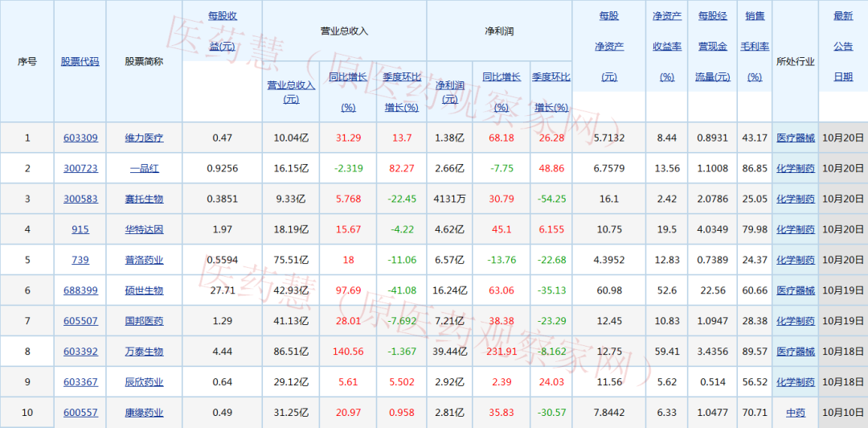Sort by 股票代码 column header
Viewport: 868px width, 428px height.
pos(80,61)
